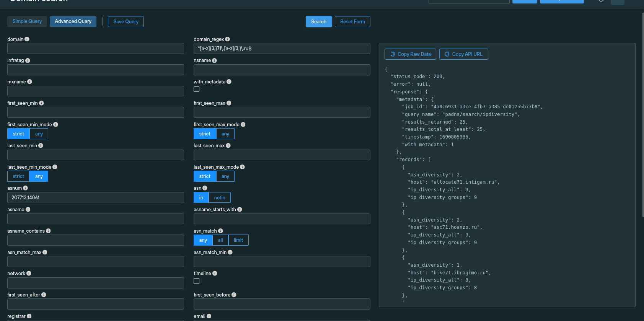Click the first_seen_before info icon
Viewport: 644px width, 321px height.
point(234,295)
